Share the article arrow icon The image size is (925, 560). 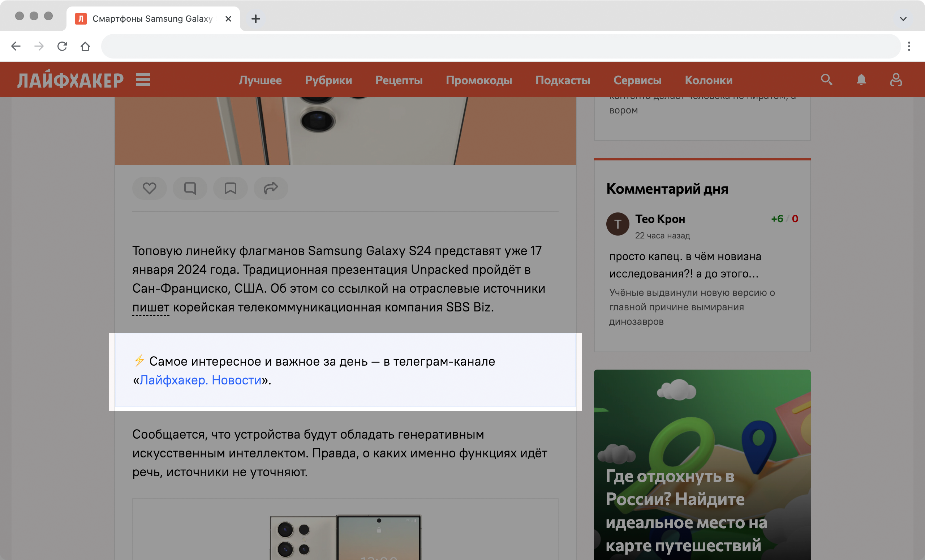(271, 188)
